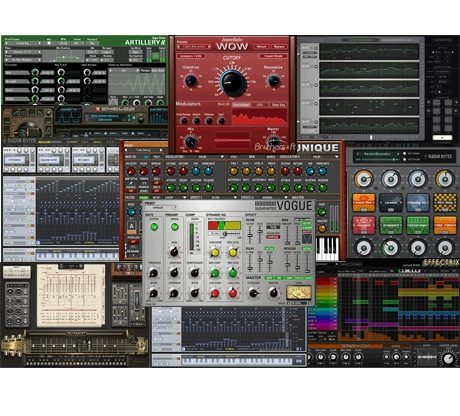Click the Bypass button in WOW header
460x416 pixels.
pyautogui.click(x=279, y=47)
